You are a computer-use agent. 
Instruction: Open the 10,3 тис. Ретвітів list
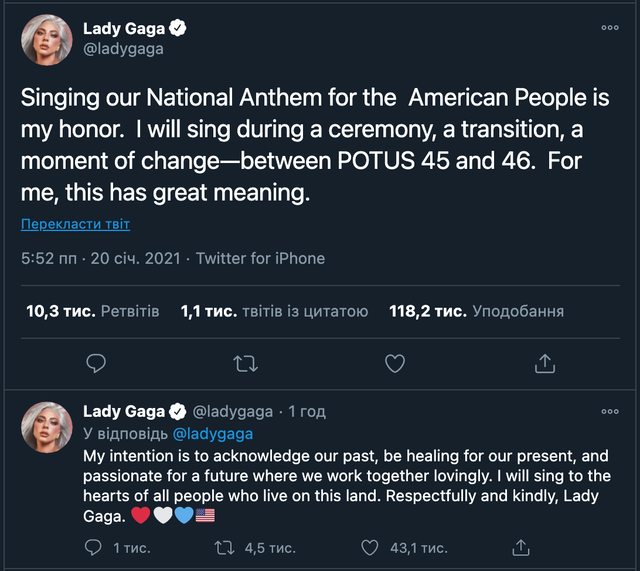tap(92, 311)
